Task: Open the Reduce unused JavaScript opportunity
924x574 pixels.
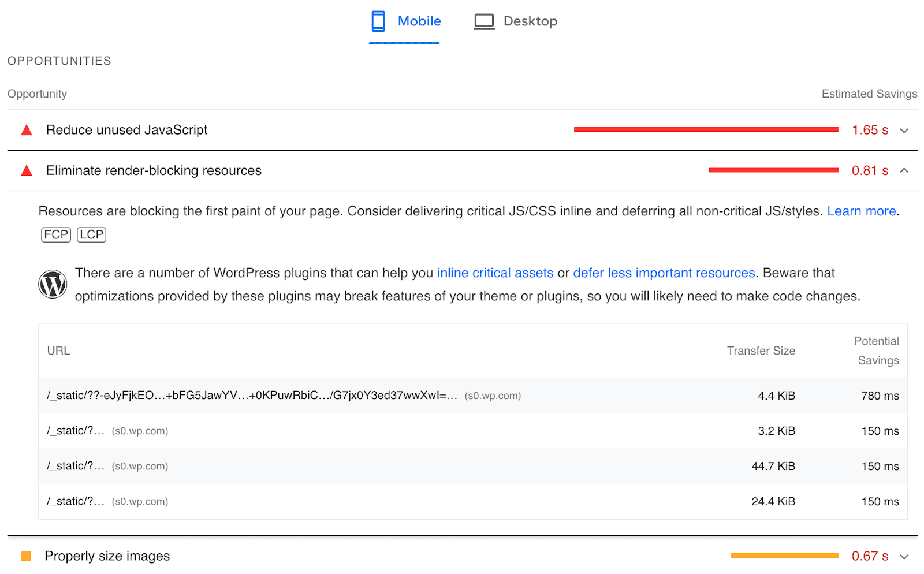Action: [x=462, y=130]
